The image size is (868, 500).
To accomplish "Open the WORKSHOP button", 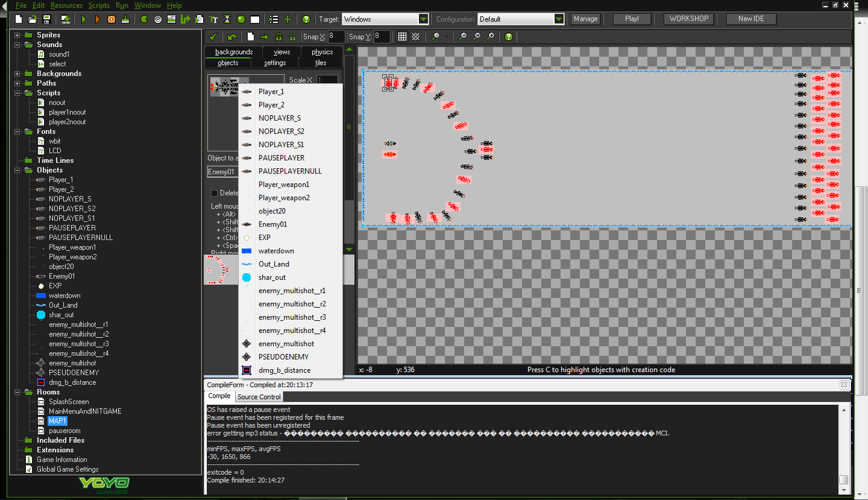I will pyautogui.click(x=689, y=19).
